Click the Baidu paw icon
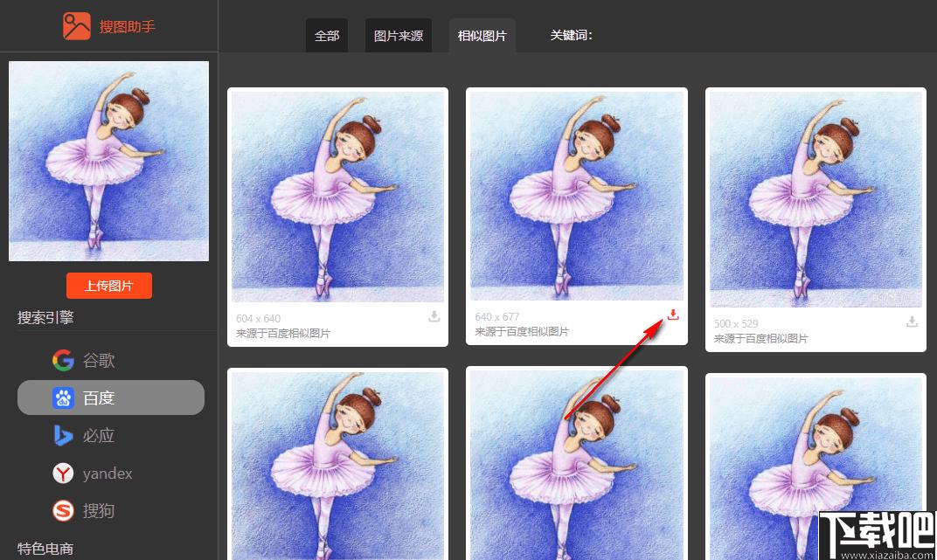The width and height of the screenshot is (937, 560). click(63, 398)
